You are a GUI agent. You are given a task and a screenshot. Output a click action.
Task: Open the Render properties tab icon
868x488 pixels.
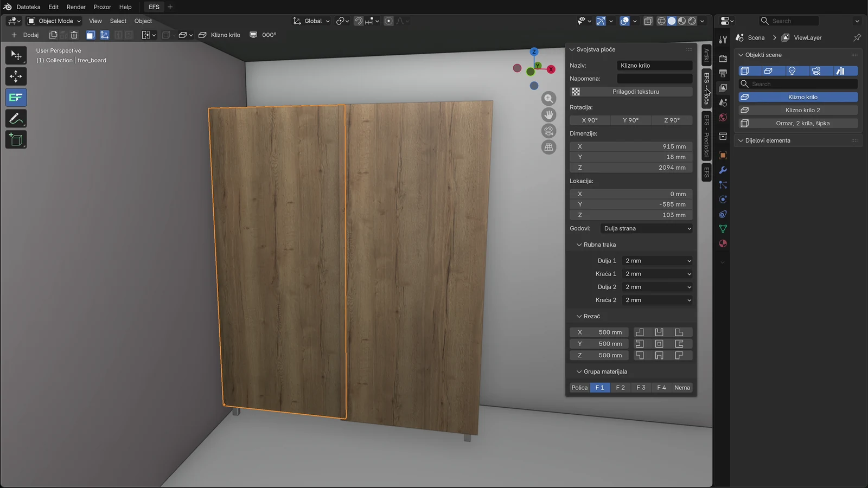[x=723, y=58]
